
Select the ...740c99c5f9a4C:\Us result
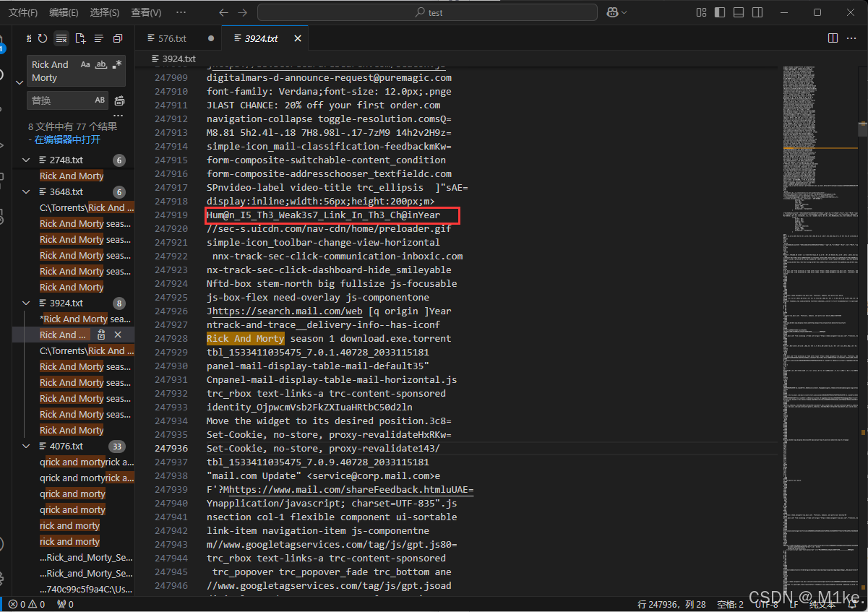point(87,589)
